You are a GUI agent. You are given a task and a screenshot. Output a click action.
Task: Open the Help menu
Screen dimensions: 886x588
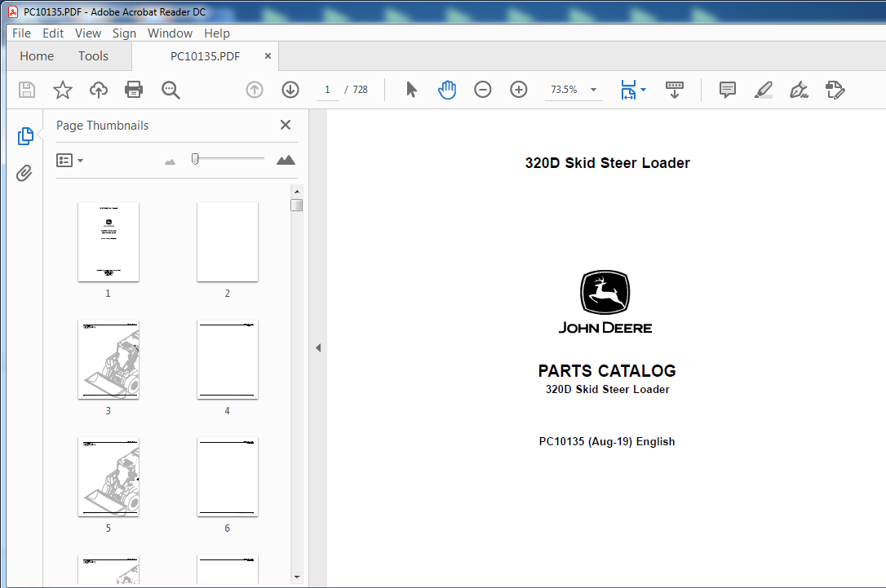pos(217,33)
